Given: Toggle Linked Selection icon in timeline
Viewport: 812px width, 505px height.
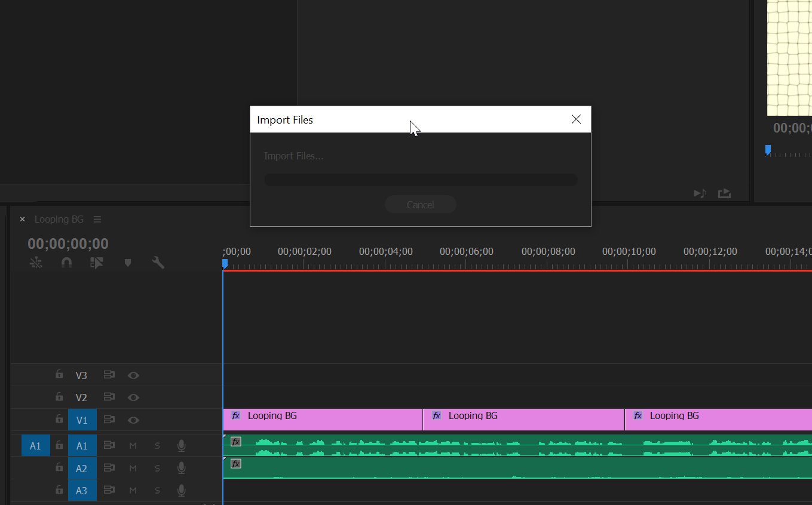Looking at the screenshot, I should [x=97, y=263].
